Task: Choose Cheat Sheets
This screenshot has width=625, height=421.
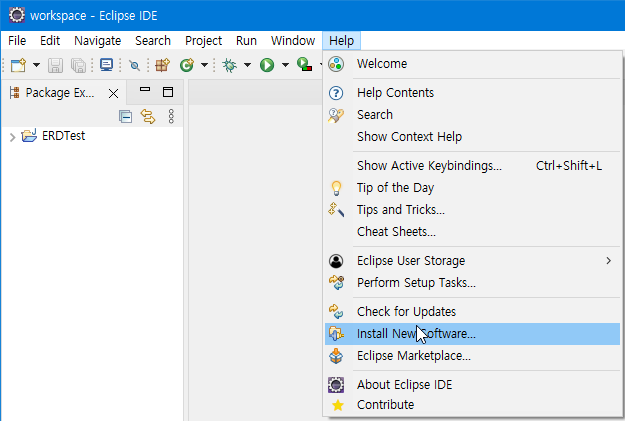Action: coord(472,232)
